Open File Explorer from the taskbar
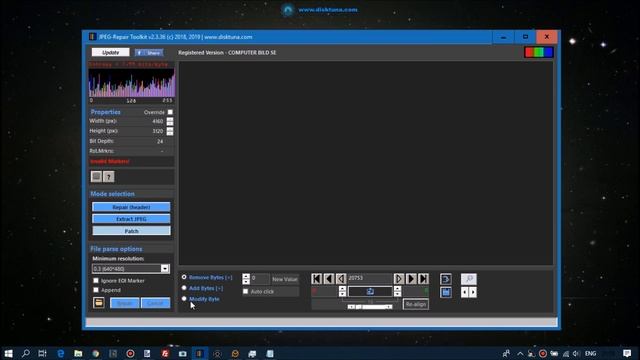The height and width of the screenshot is (360, 640). pyautogui.click(x=78, y=353)
